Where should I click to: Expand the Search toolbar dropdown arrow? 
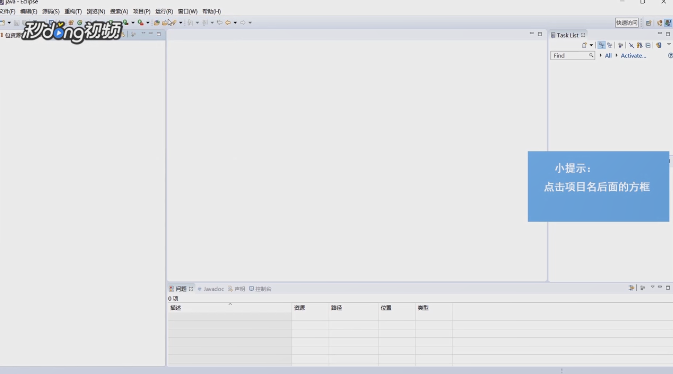click(x=181, y=23)
